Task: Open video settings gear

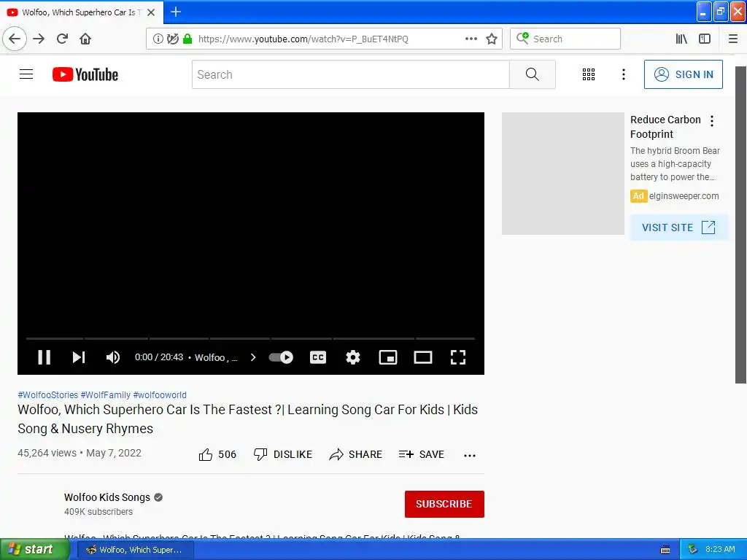Action: tap(352, 357)
